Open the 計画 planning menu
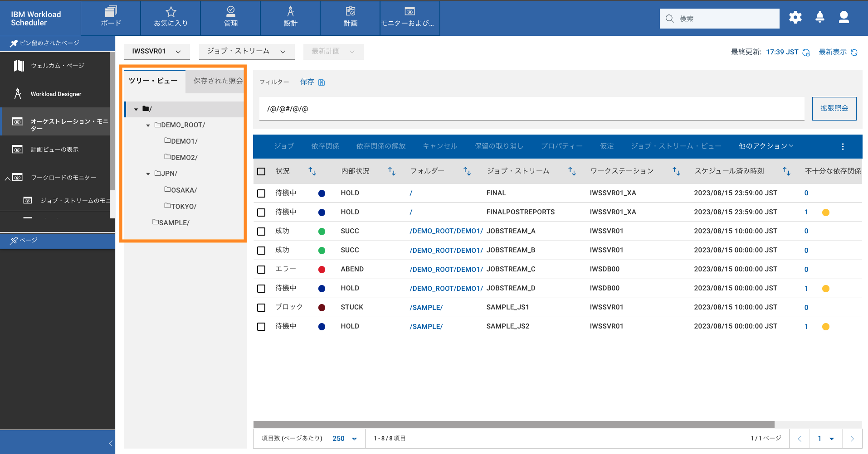Viewport: 868px width, 454px height. (x=350, y=18)
